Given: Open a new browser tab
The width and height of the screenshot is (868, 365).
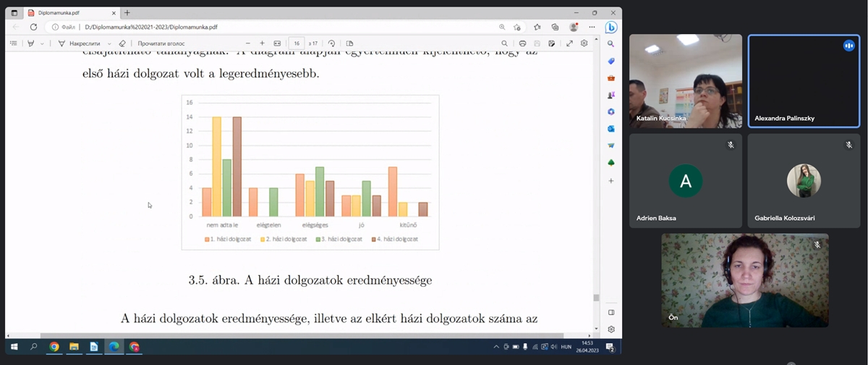Looking at the screenshot, I should tap(127, 13).
